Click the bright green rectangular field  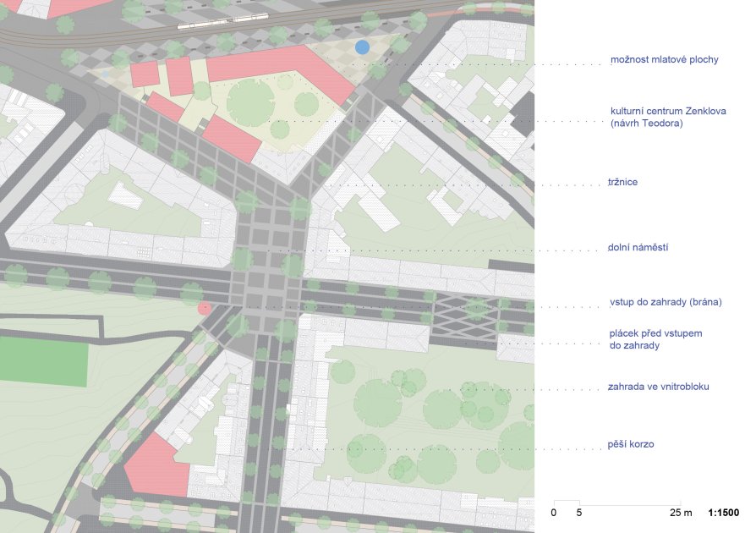point(44,360)
